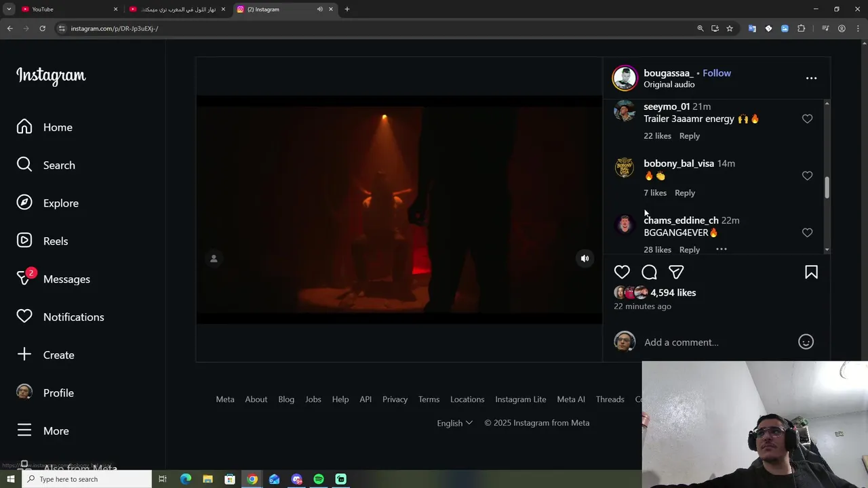Open Microsoft Edge from taskbar
This screenshot has height=488, width=868.
[186, 479]
